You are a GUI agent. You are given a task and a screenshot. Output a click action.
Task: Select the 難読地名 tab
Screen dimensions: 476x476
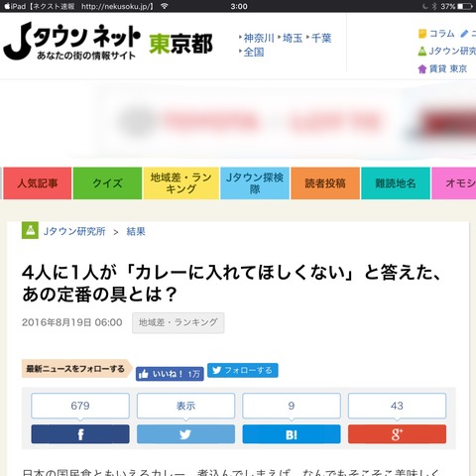396,183
